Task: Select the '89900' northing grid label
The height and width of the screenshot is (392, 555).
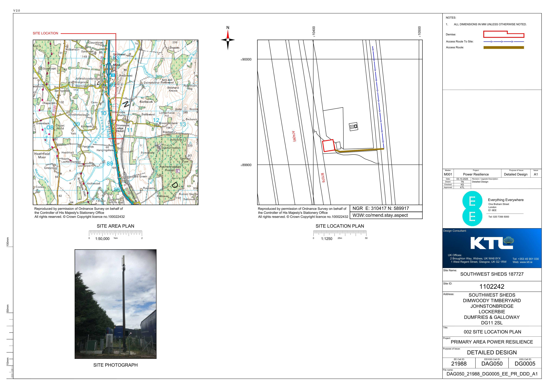Action: click(247, 165)
